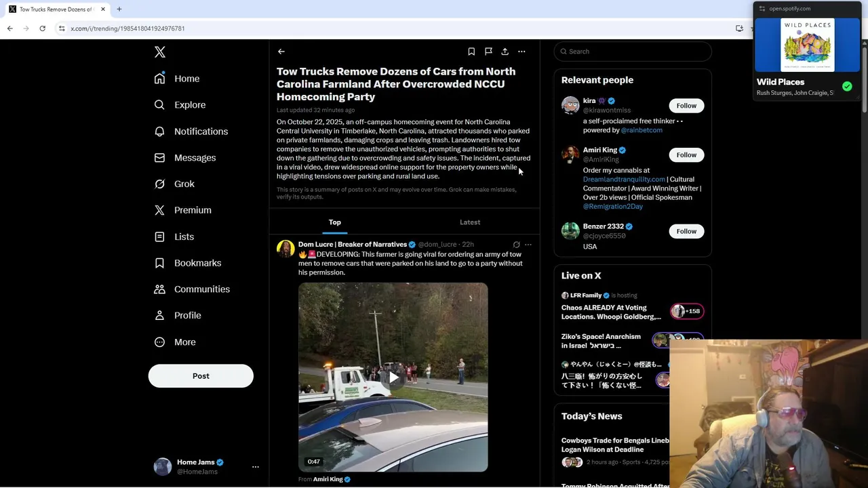Go back with the story back arrow
Viewport: 868px width, 488px height.
pyautogui.click(x=281, y=52)
